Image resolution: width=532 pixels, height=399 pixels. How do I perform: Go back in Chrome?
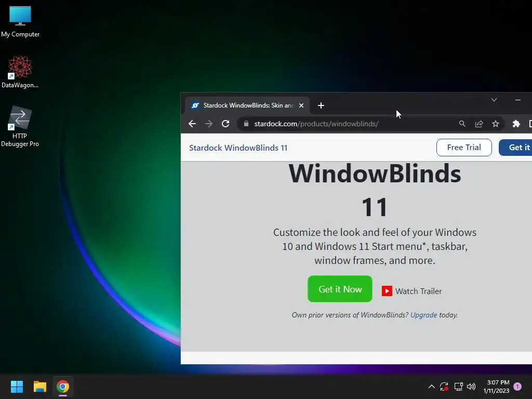192,124
